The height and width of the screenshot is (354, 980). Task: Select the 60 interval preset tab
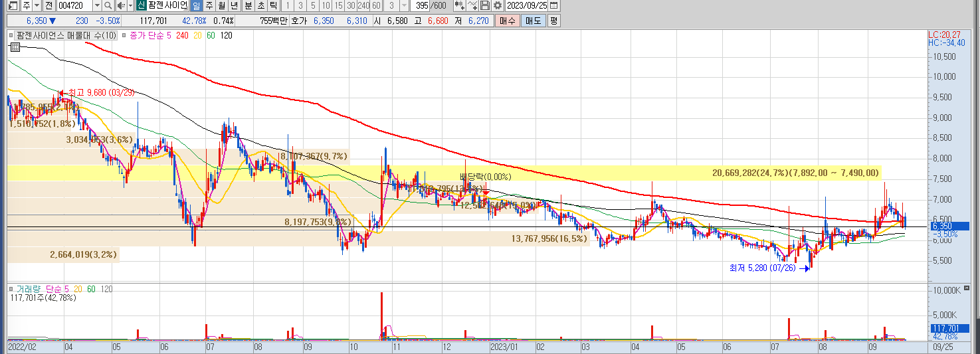(x=376, y=6)
